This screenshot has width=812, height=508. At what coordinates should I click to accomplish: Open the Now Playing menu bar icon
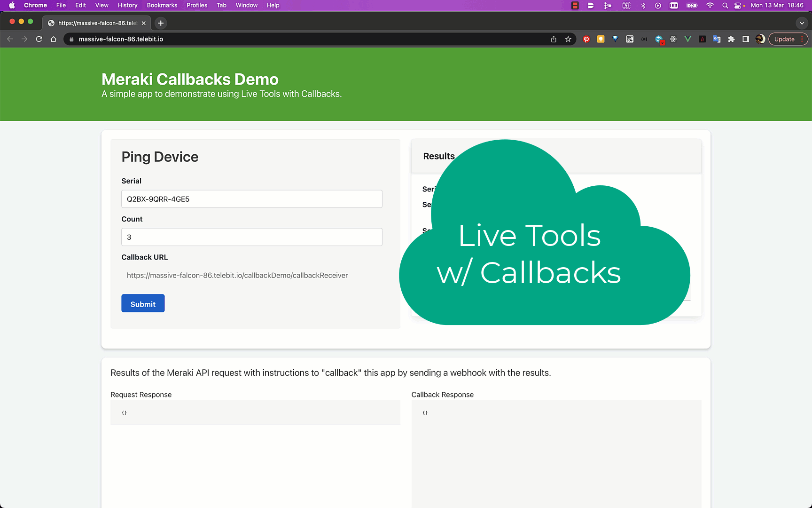pyautogui.click(x=658, y=5)
